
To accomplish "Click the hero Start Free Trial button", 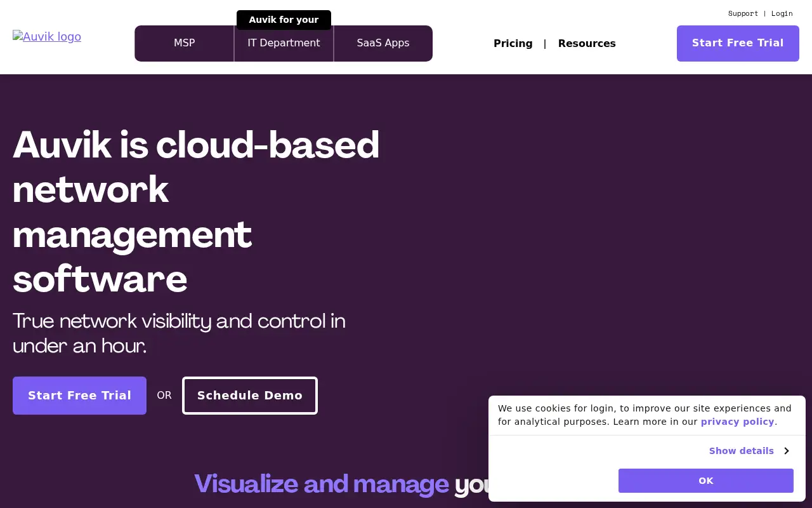I will coord(79,396).
